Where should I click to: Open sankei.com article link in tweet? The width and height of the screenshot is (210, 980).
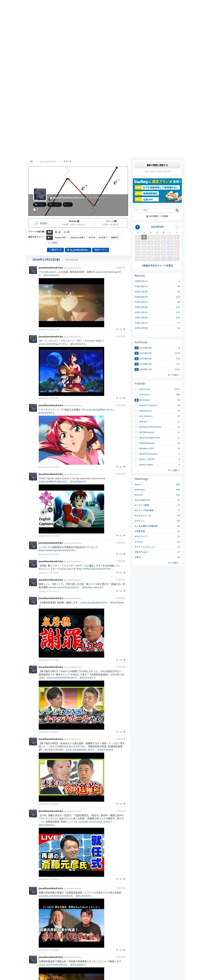tap(64, 587)
